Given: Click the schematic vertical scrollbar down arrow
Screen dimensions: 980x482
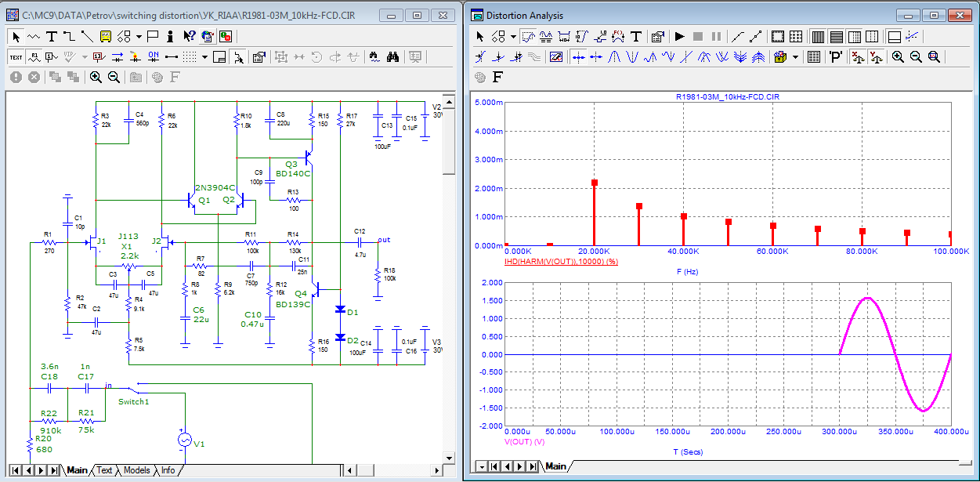Looking at the screenshot, I should [x=449, y=458].
